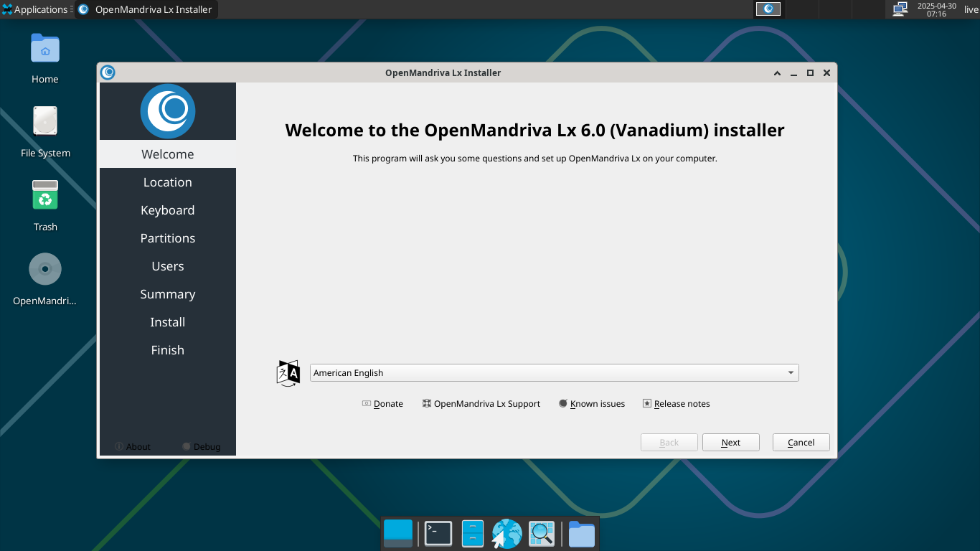Click the network connection icon in the panel
Screen dimensions: 980x551
tap(900, 9)
